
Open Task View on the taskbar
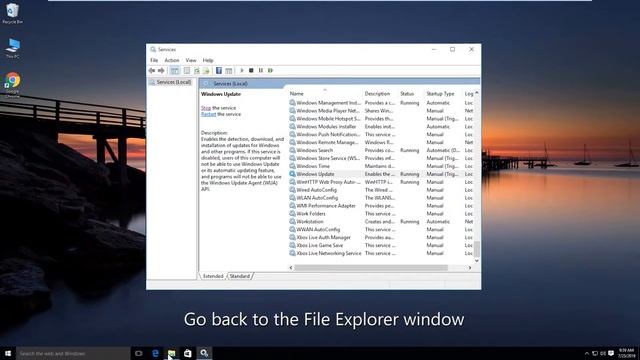(139, 353)
